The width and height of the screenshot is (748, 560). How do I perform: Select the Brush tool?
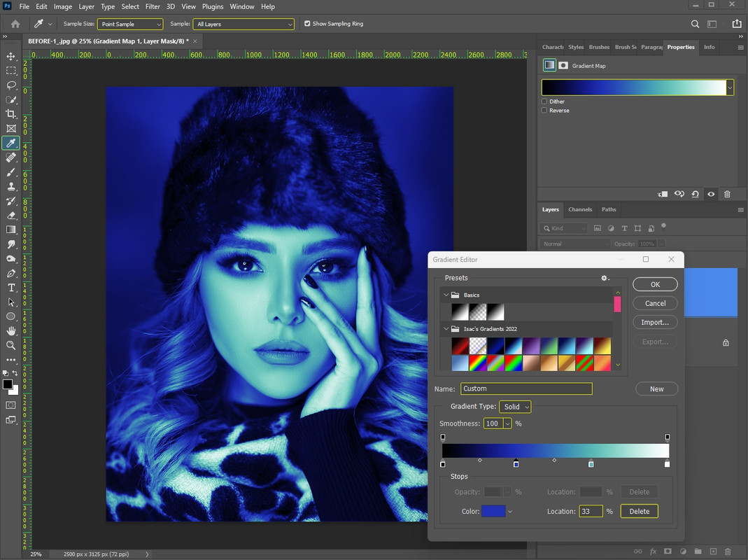coord(10,172)
